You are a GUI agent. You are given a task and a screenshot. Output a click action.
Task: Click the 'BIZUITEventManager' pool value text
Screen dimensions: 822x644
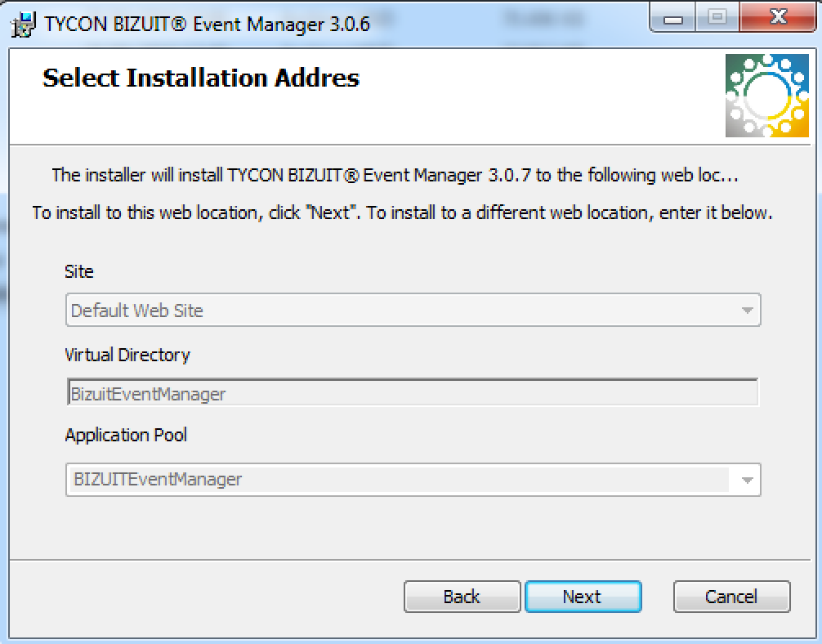158,480
